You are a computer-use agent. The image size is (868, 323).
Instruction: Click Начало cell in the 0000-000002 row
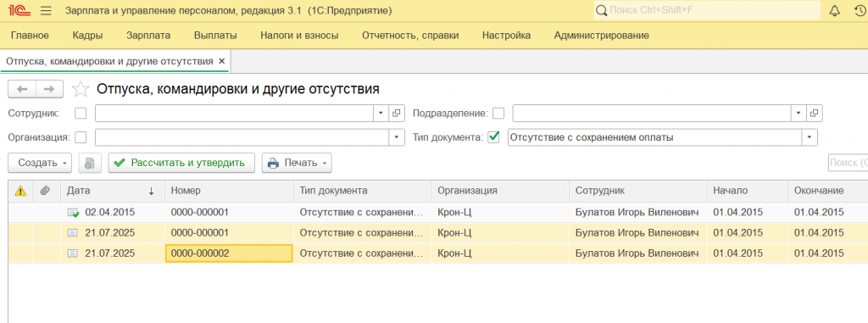click(x=747, y=253)
